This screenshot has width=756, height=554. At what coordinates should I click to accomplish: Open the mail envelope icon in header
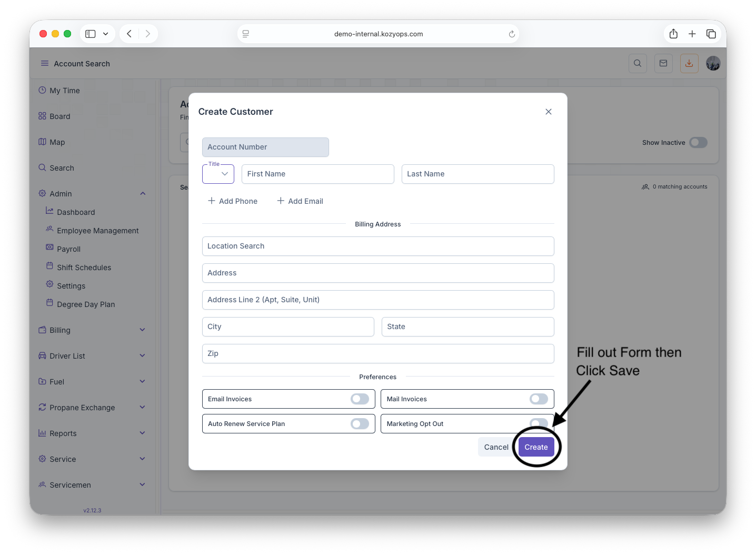click(x=663, y=64)
